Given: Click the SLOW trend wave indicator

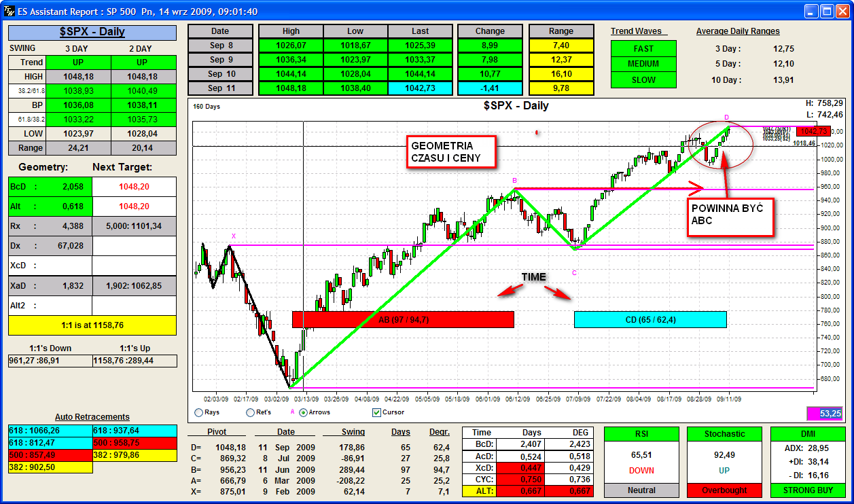Looking at the screenshot, I should [643, 79].
